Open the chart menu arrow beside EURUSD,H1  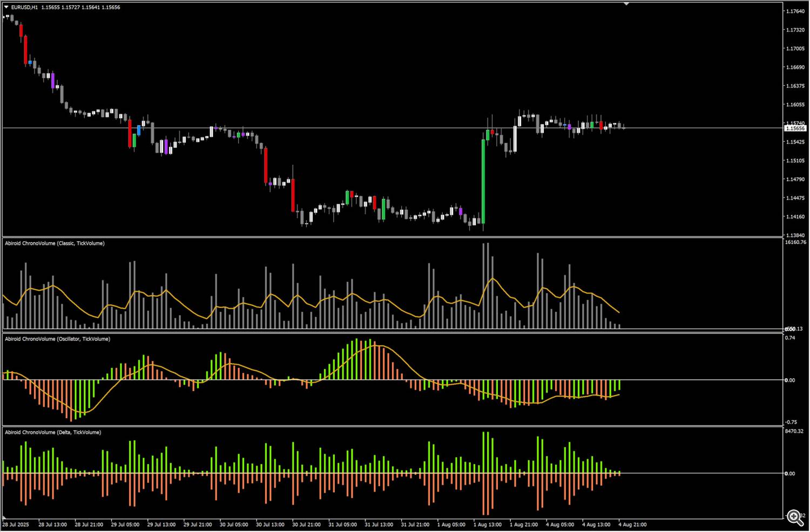pyautogui.click(x=6, y=7)
